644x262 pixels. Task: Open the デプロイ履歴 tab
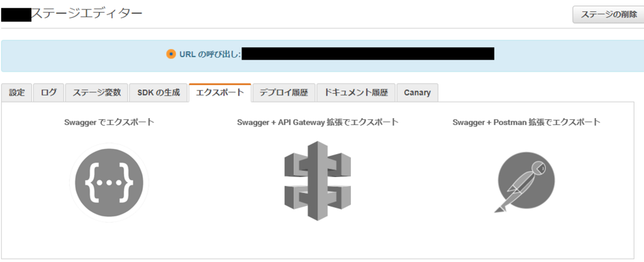tap(284, 92)
